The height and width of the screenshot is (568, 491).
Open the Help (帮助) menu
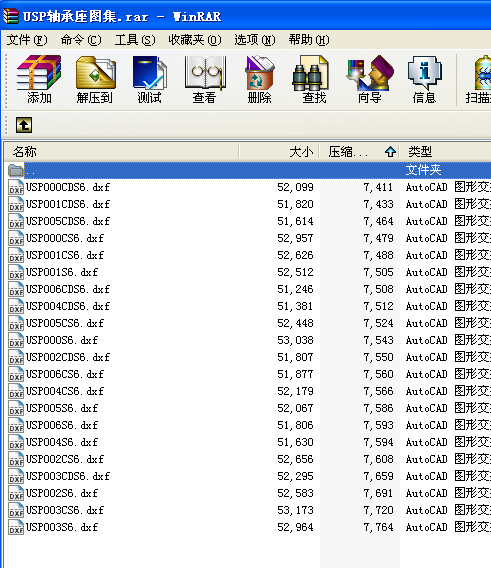309,40
